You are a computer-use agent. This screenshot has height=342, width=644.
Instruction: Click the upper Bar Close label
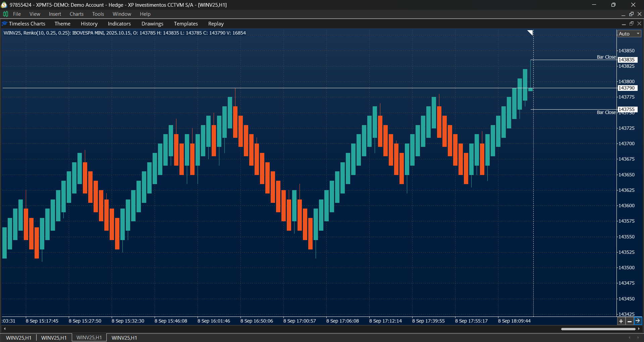[x=606, y=57]
